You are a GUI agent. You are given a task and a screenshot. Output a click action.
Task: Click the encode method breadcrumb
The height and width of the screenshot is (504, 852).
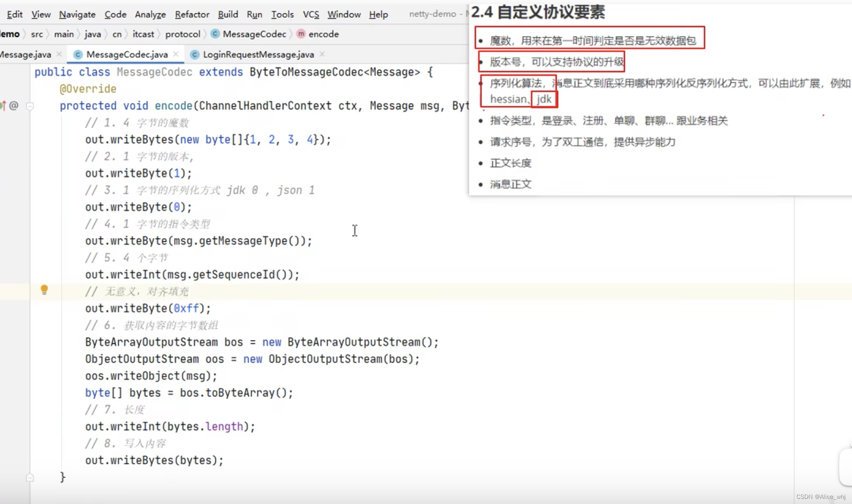pos(323,34)
